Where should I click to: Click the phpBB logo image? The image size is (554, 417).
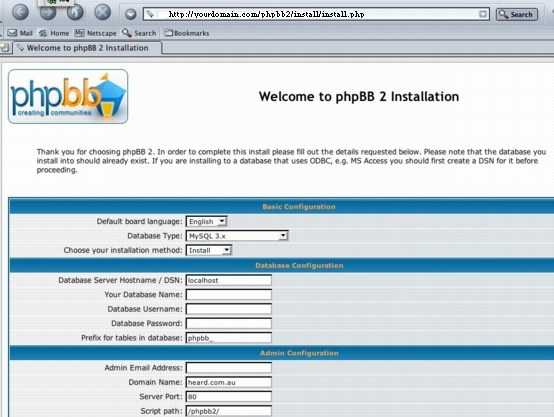coord(68,96)
